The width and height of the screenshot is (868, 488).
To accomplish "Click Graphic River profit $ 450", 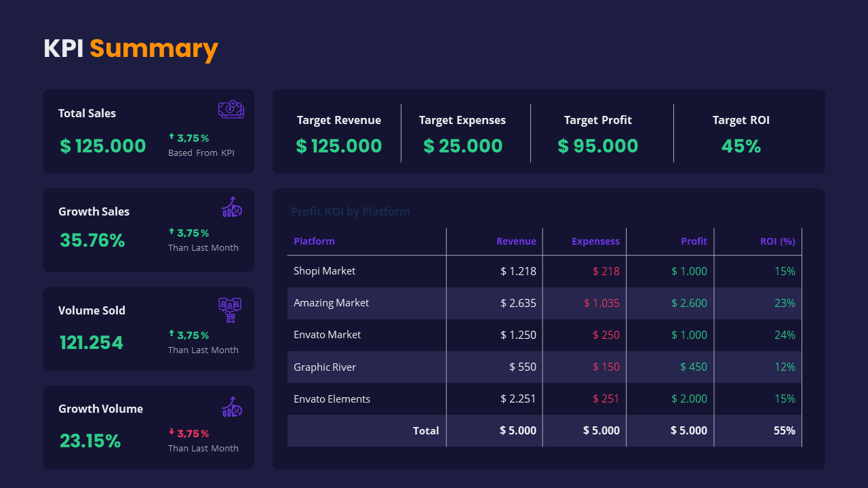I will coord(694,367).
